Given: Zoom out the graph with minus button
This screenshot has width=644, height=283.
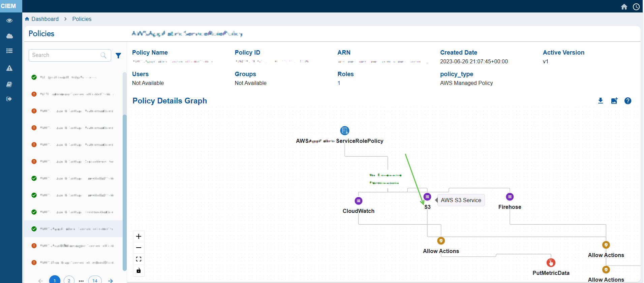Looking at the screenshot, I should pyautogui.click(x=139, y=248).
